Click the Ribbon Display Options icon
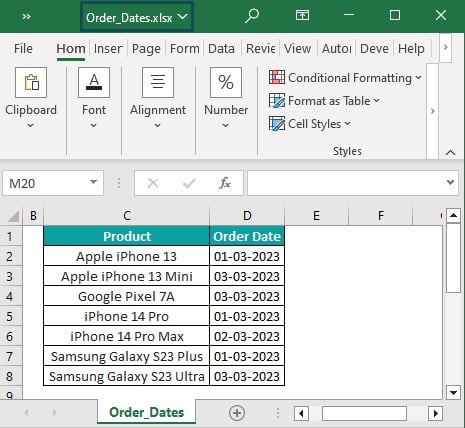The width and height of the screenshot is (465, 428). click(x=302, y=15)
